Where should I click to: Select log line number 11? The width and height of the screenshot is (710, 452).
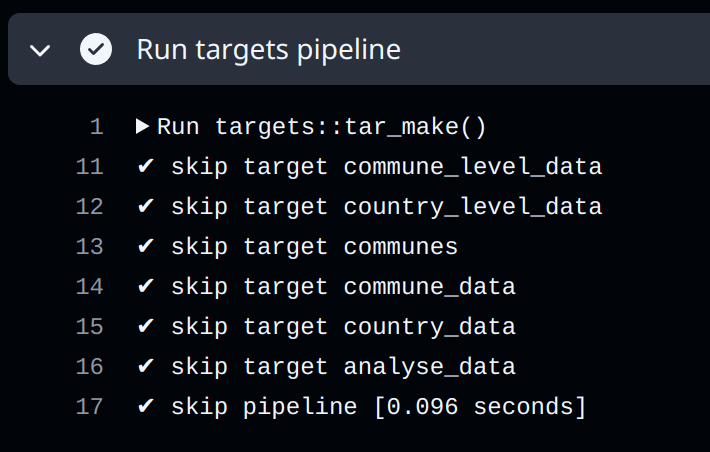pyautogui.click(x=90, y=167)
